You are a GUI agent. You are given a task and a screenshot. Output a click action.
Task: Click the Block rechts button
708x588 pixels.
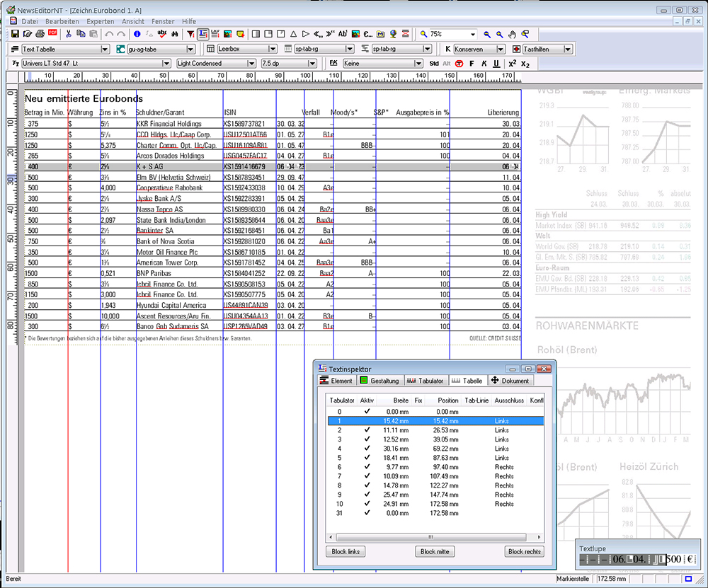pyautogui.click(x=524, y=551)
